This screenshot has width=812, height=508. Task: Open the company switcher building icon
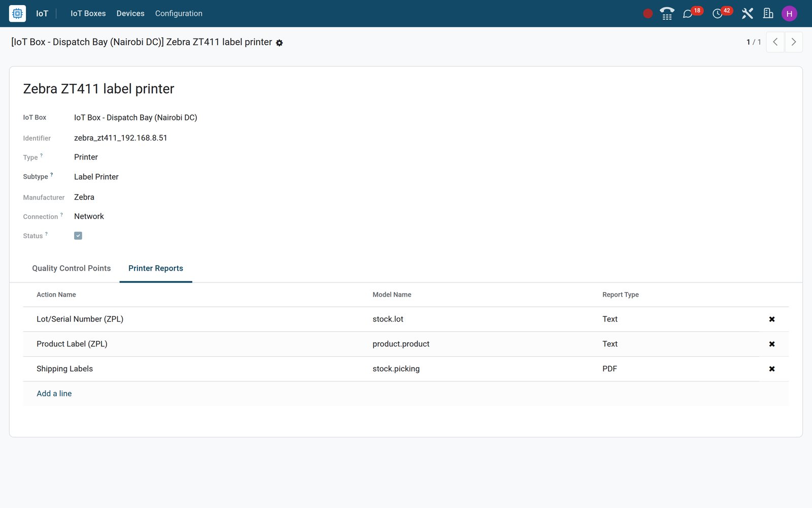point(768,14)
